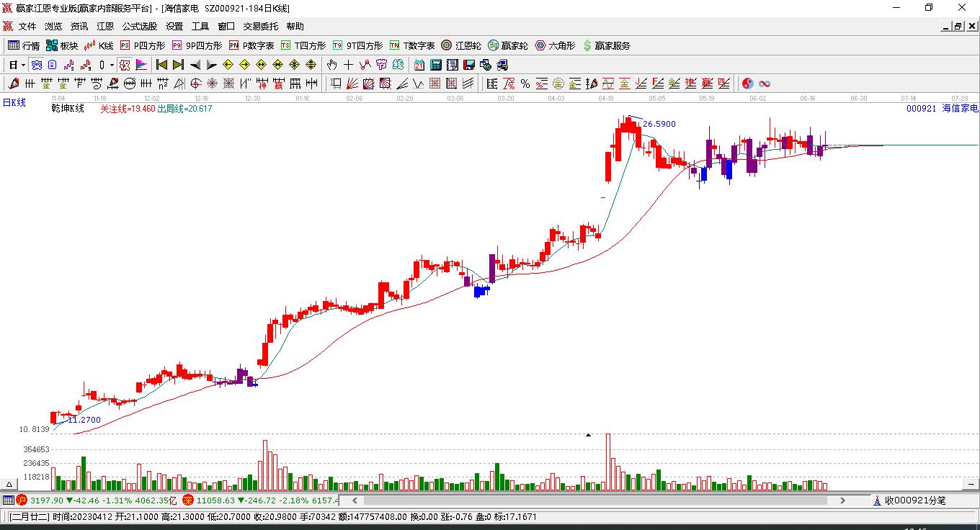Launch the 赢家轮 wheel tool

point(508,45)
